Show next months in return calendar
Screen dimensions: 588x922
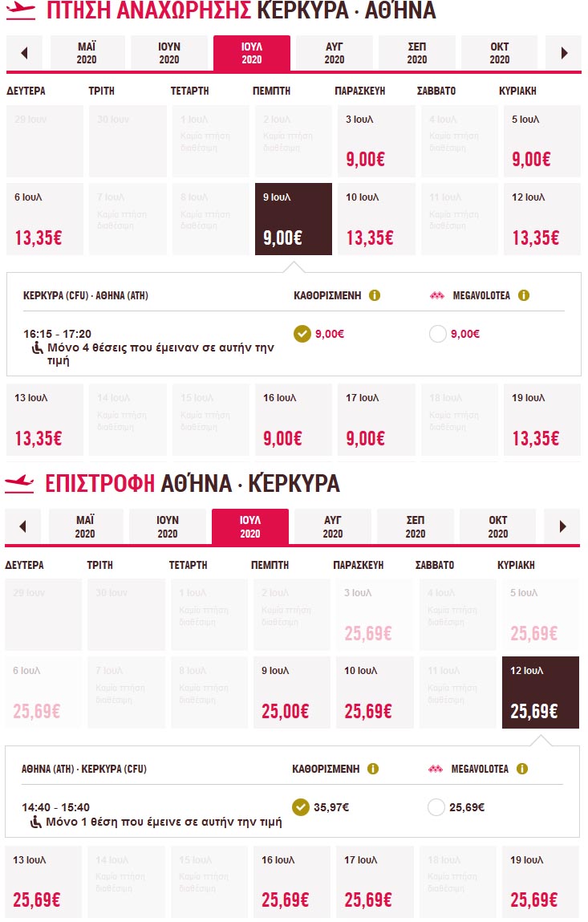562,527
